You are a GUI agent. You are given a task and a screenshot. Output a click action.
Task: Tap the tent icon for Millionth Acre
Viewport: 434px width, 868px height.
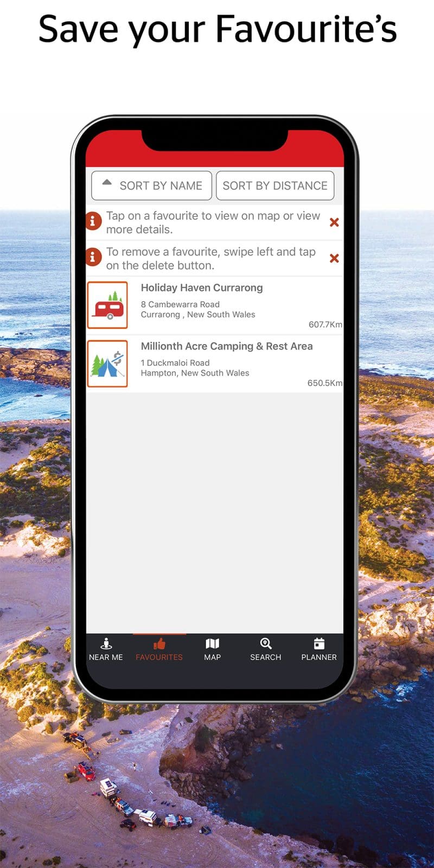(107, 363)
